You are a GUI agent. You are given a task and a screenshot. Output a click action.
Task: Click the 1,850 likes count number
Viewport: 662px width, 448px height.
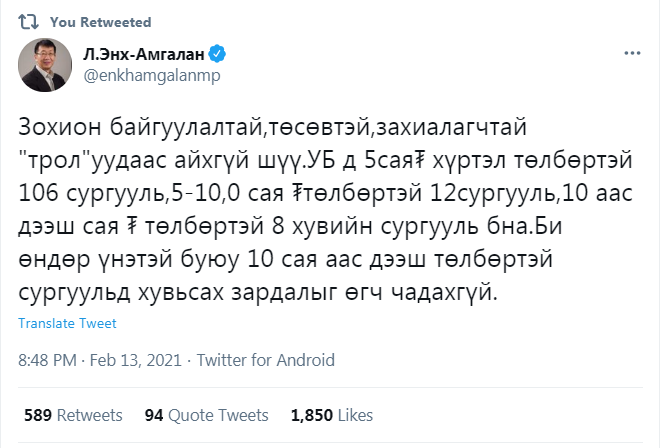point(312,415)
